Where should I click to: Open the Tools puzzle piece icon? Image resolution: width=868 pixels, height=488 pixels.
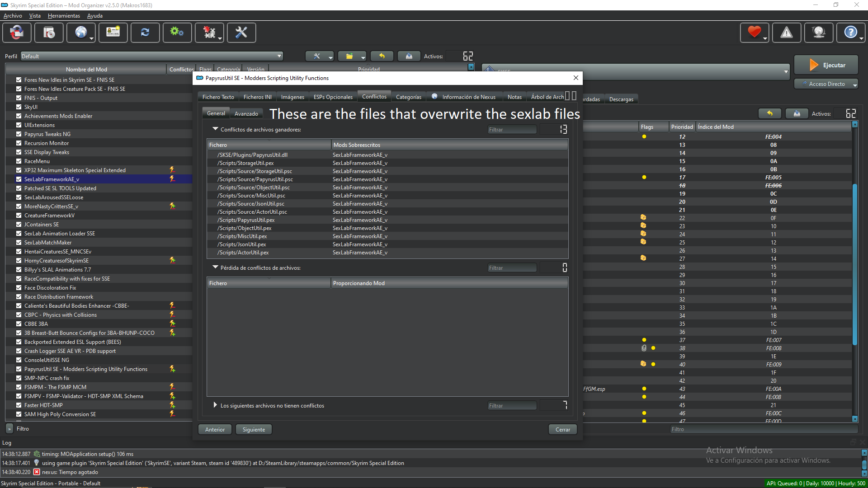tap(209, 33)
